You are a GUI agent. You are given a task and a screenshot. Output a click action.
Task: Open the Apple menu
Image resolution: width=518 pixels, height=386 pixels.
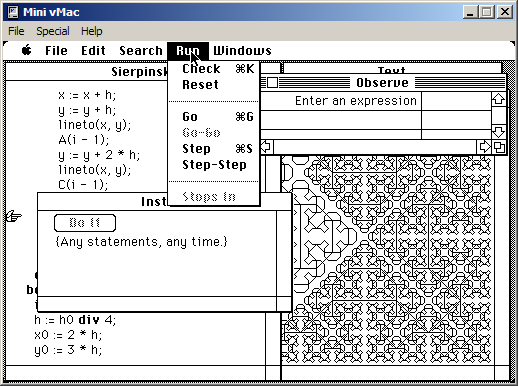coord(27,50)
